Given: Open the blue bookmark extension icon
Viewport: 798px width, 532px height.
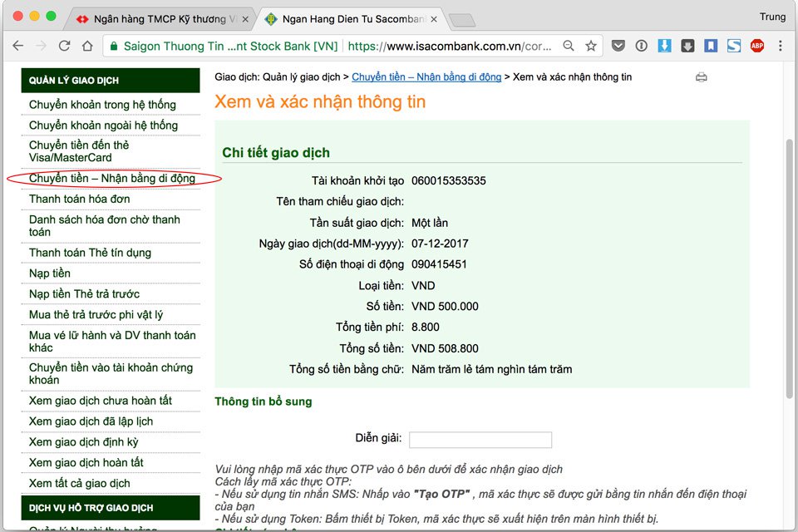Looking at the screenshot, I should [x=711, y=46].
